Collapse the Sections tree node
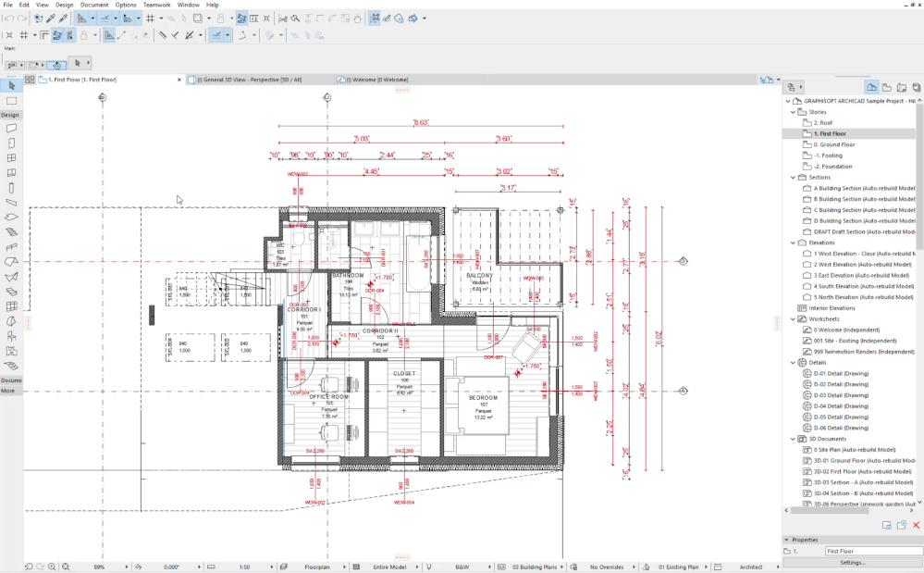The image size is (924, 573). 794,178
